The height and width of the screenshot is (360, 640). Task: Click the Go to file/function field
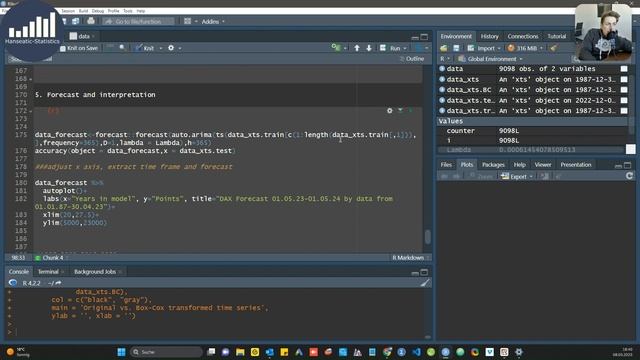coord(138,21)
